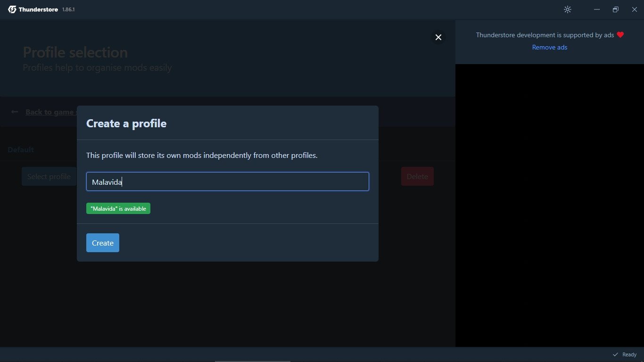Click the back arrow icon
Screen dimensions: 644x362
(15, 112)
